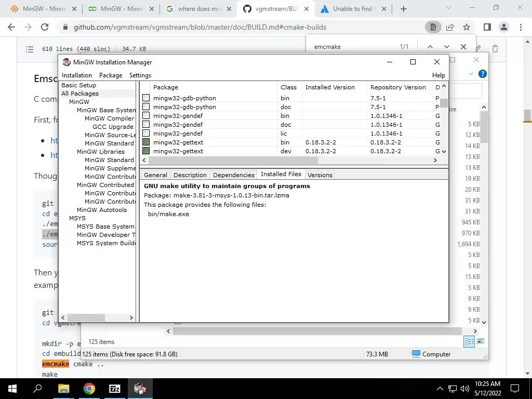Image resolution: width=532 pixels, height=399 pixels.
Task: Mark mingw32-gendef bin package checkbox
Action: pyautogui.click(x=146, y=116)
